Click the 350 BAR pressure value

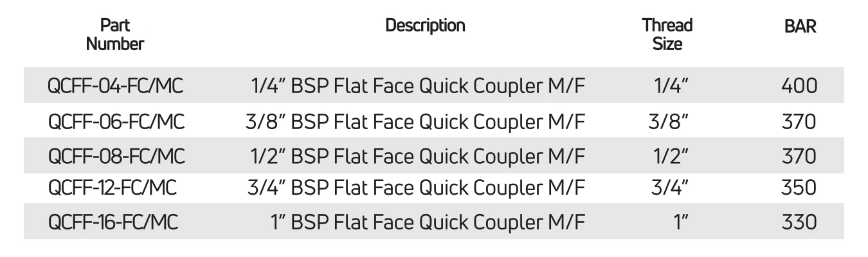click(799, 188)
